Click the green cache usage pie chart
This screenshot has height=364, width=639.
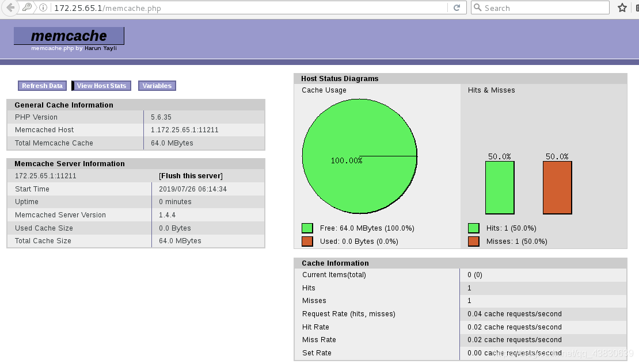[x=359, y=156]
